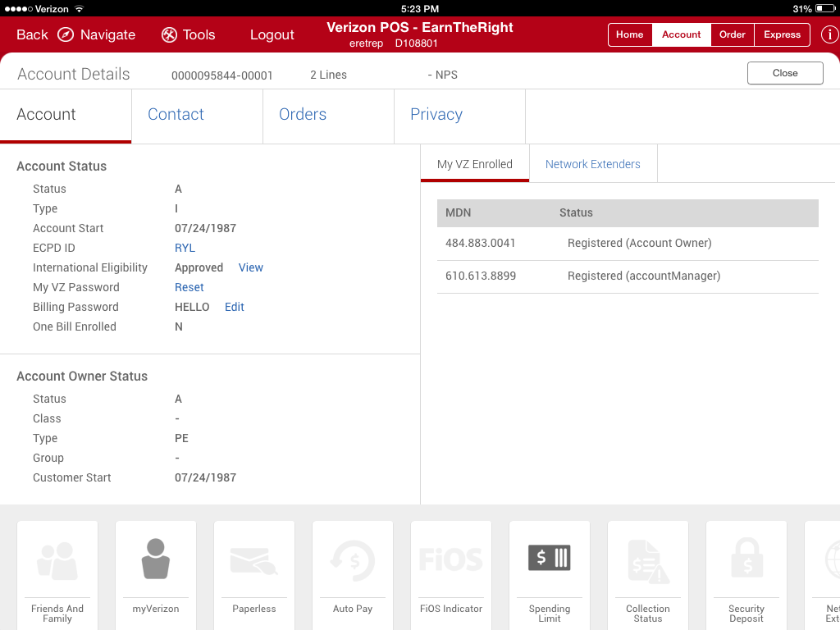The image size is (840, 630).
Task: Tap the HELLO billing password value
Action: coord(192,307)
